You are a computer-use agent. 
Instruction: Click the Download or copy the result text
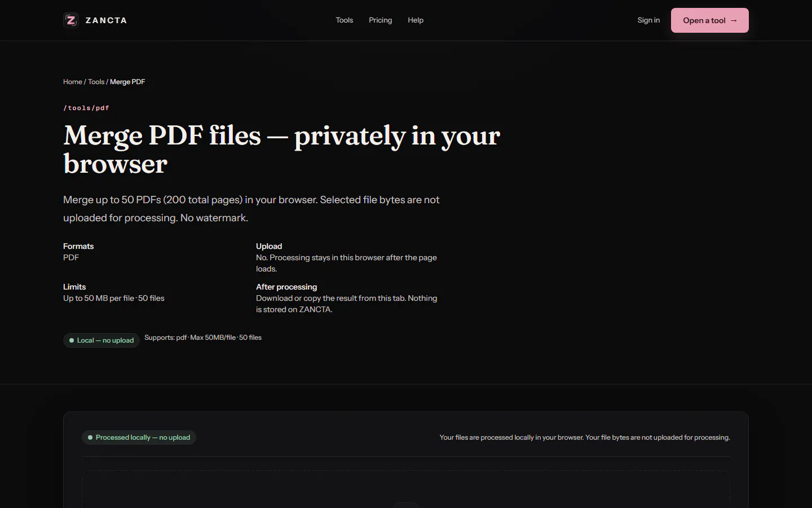(x=346, y=304)
